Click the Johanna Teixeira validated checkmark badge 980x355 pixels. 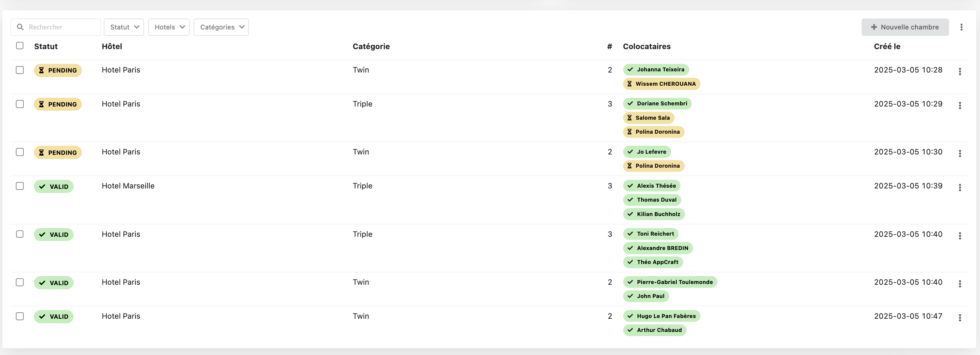tap(656, 70)
